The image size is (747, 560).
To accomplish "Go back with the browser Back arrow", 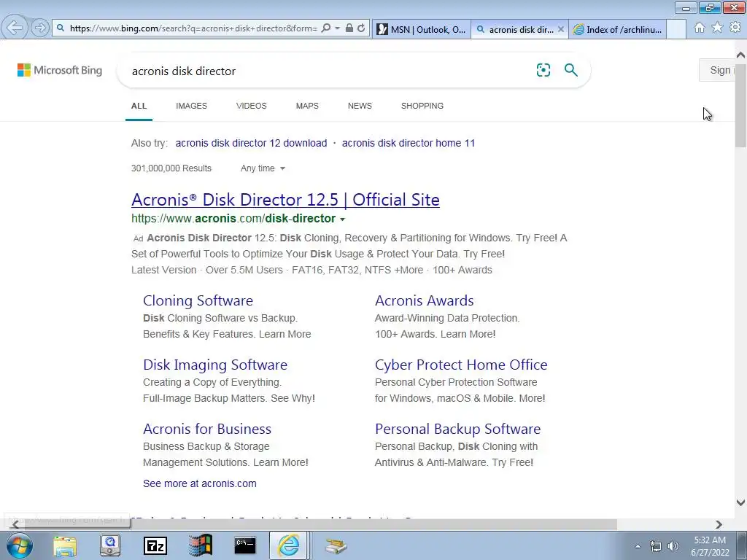I will pos(15,28).
